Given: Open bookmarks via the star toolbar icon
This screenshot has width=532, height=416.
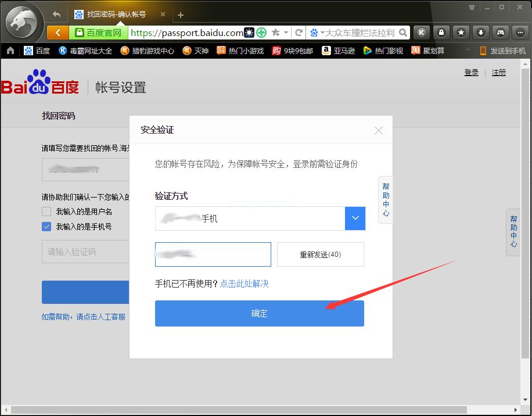Looking at the screenshot, I should click(461, 33).
